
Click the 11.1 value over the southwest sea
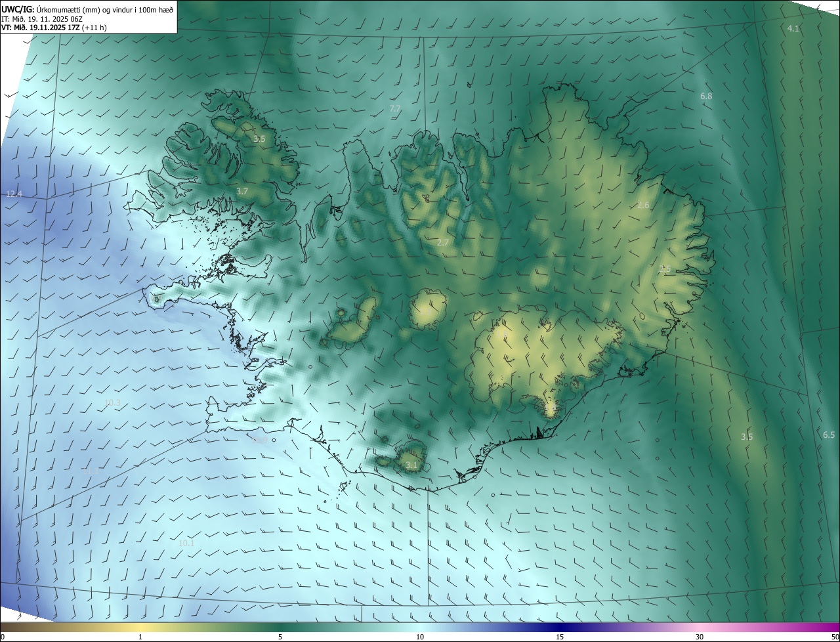pyautogui.click(x=91, y=471)
